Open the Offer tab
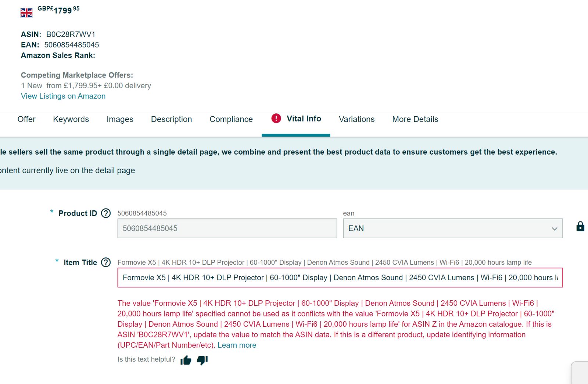Screen dimensions: 588x384 pyautogui.click(x=26, y=119)
